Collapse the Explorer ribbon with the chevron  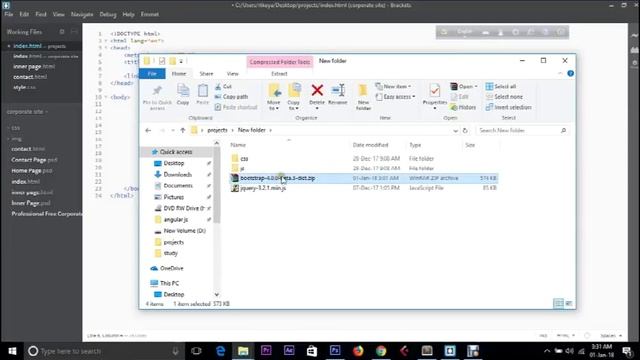point(560,73)
